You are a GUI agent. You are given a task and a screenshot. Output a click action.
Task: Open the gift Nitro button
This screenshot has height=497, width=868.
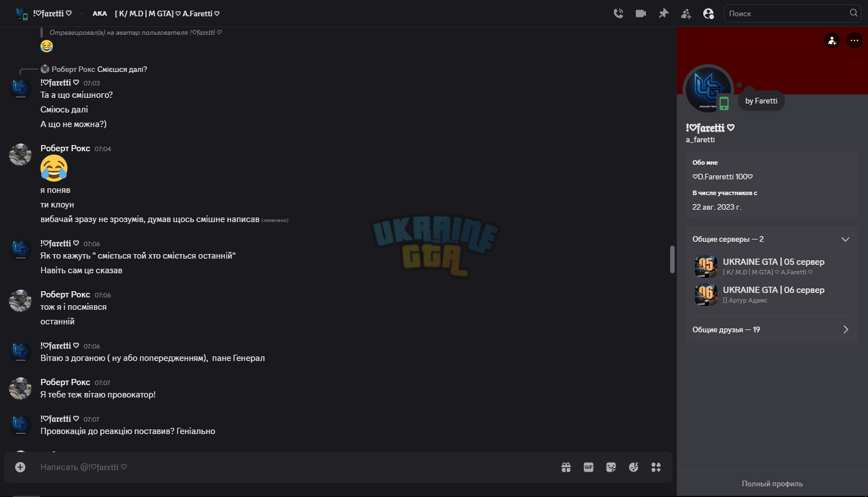click(566, 467)
